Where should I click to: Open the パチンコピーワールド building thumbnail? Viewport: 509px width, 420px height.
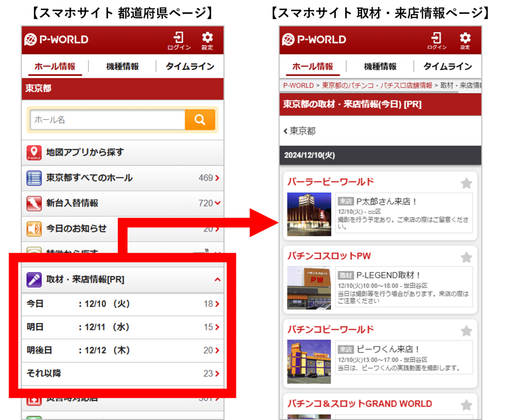pyautogui.click(x=309, y=362)
